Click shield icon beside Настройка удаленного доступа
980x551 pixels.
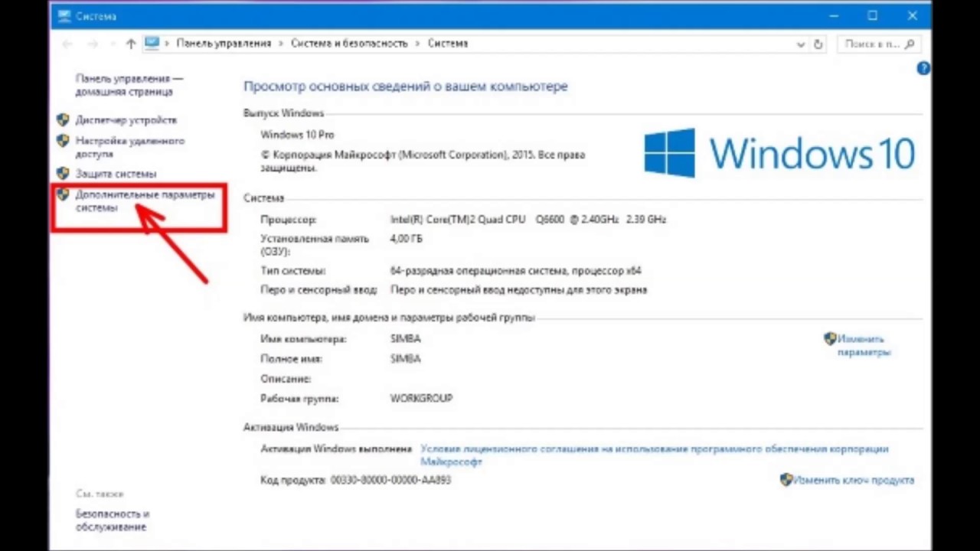tap(63, 141)
